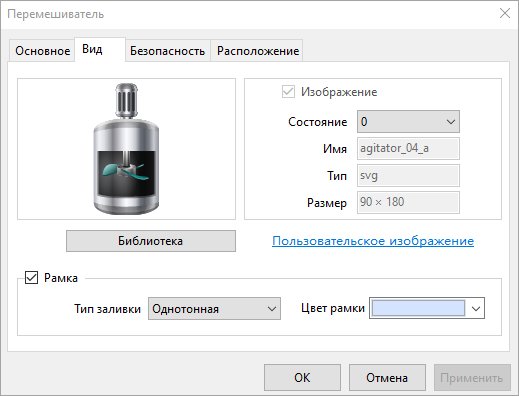Follow the Пользовательское изображение link

click(x=373, y=241)
